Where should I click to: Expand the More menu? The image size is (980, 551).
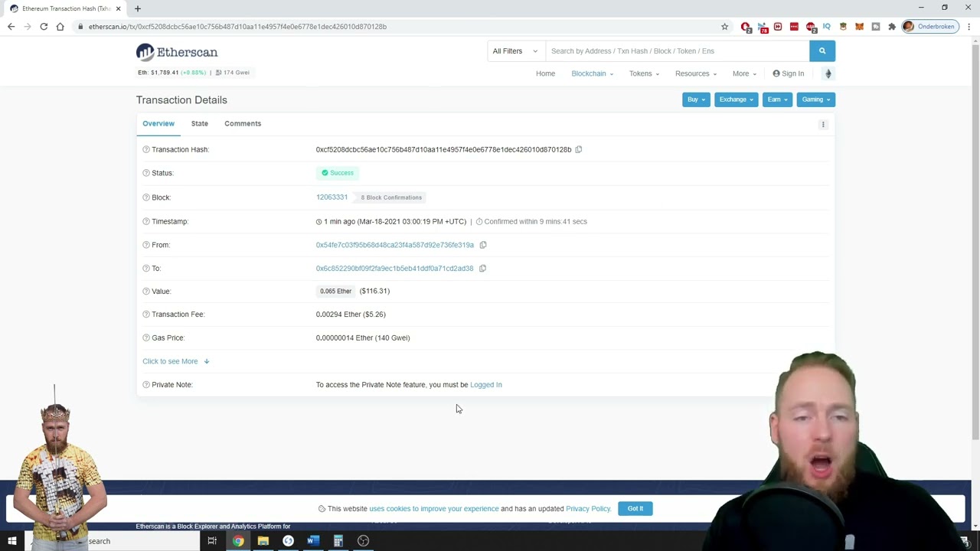tap(744, 73)
